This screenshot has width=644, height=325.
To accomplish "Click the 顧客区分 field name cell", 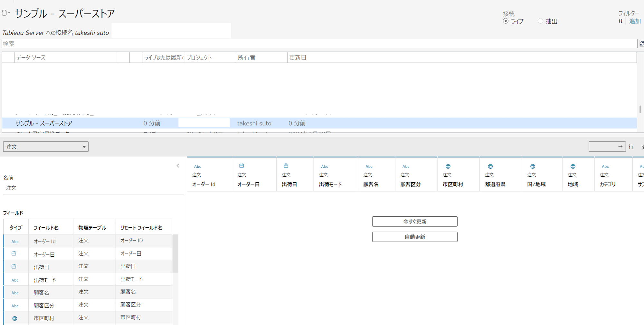I will coord(51,305).
